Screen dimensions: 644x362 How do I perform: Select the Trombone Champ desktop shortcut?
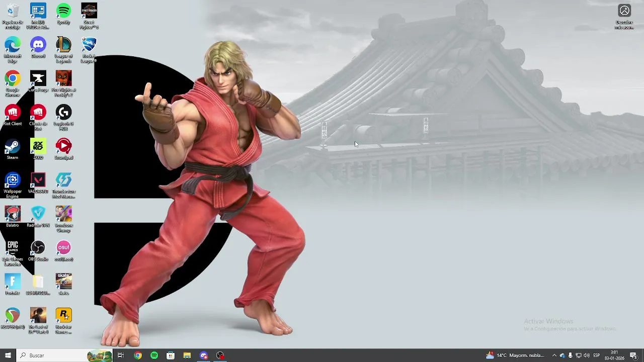pyautogui.click(x=63, y=219)
